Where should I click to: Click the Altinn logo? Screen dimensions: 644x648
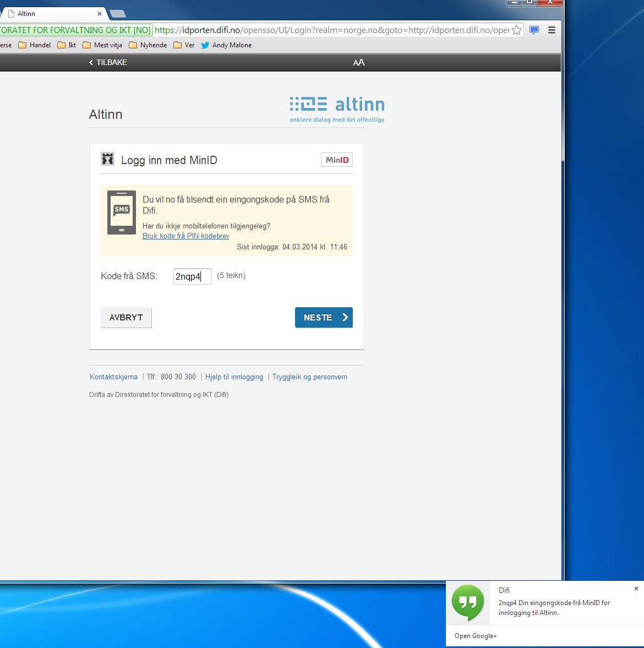337,110
